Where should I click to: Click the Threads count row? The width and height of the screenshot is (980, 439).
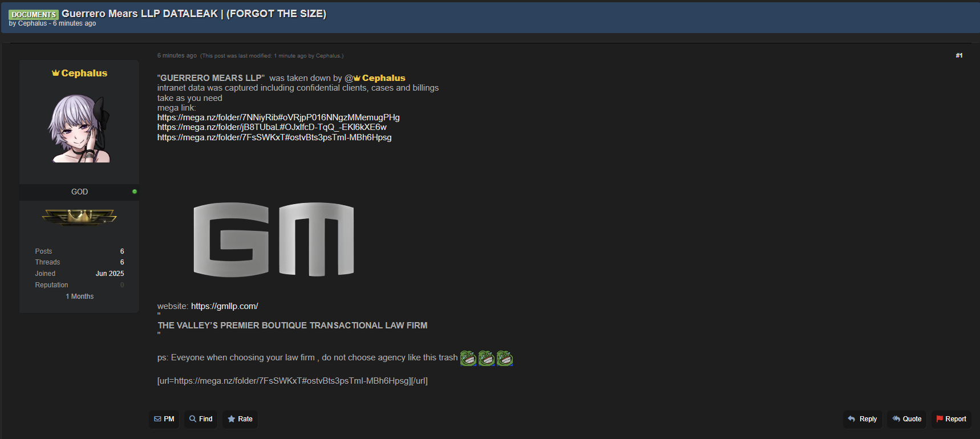pos(79,262)
